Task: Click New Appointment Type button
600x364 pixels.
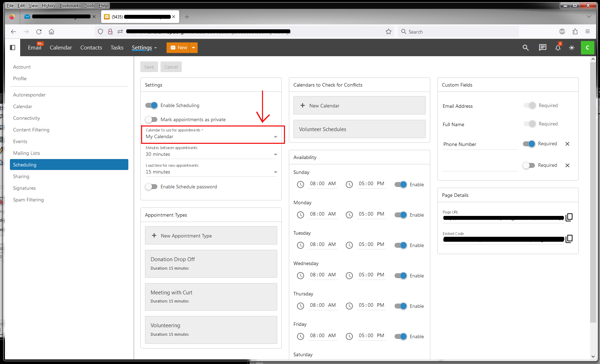Action: pos(211,236)
